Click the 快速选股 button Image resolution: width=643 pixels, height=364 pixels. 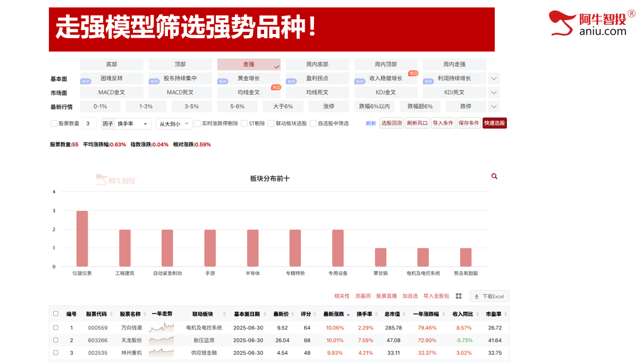tap(494, 123)
